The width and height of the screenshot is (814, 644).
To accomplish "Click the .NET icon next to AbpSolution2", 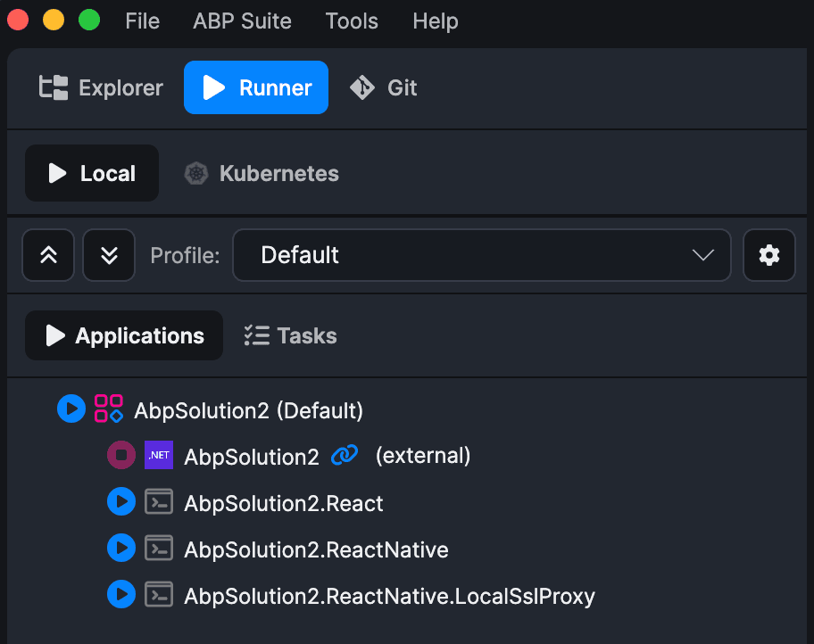I will click(159, 455).
